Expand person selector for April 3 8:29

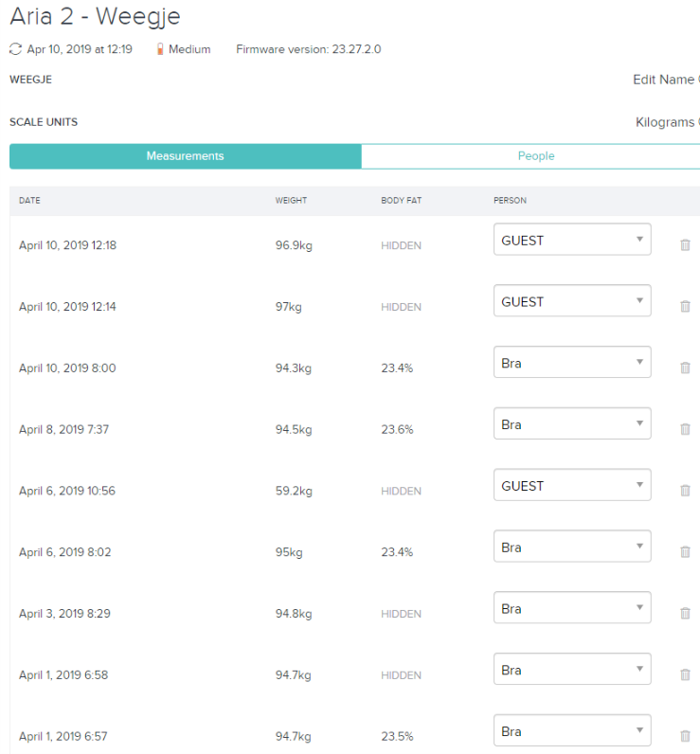click(572, 607)
